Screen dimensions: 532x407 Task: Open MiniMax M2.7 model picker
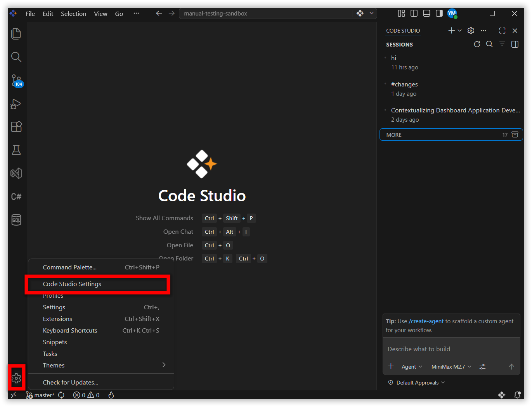coord(451,367)
